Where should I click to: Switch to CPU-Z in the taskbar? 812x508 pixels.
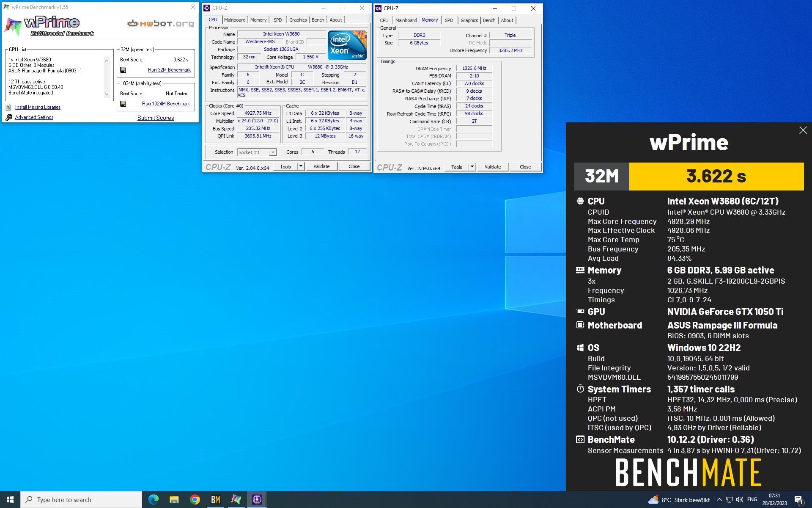pos(257,500)
